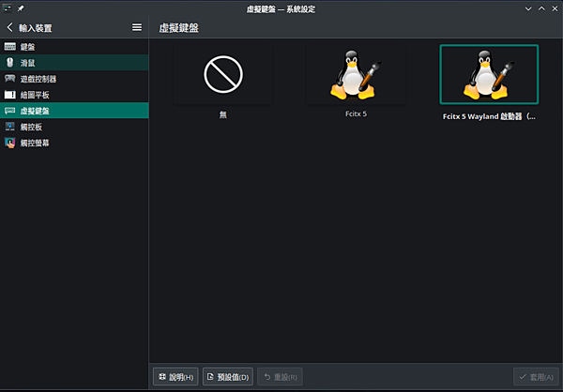Maximize the window with the up chevron

click(x=541, y=8)
